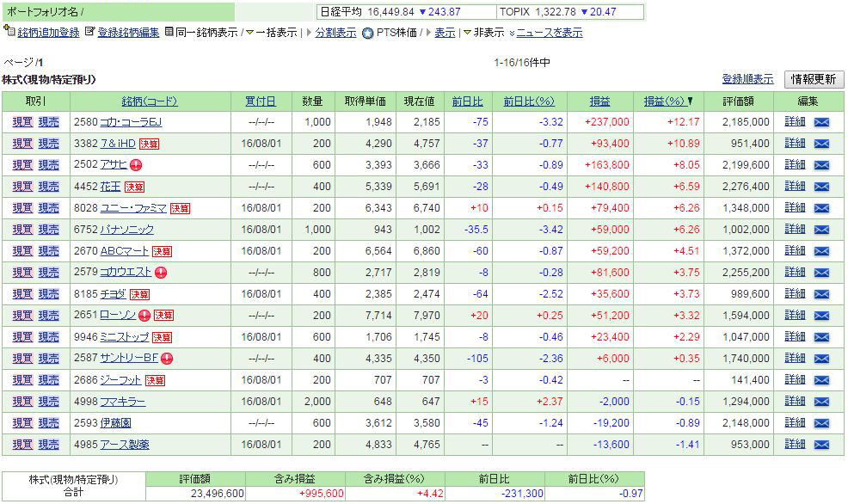Click the 決算 badge next to ローソン
Image resolution: width=848 pixels, height=504 pixels.
(163, 316)
